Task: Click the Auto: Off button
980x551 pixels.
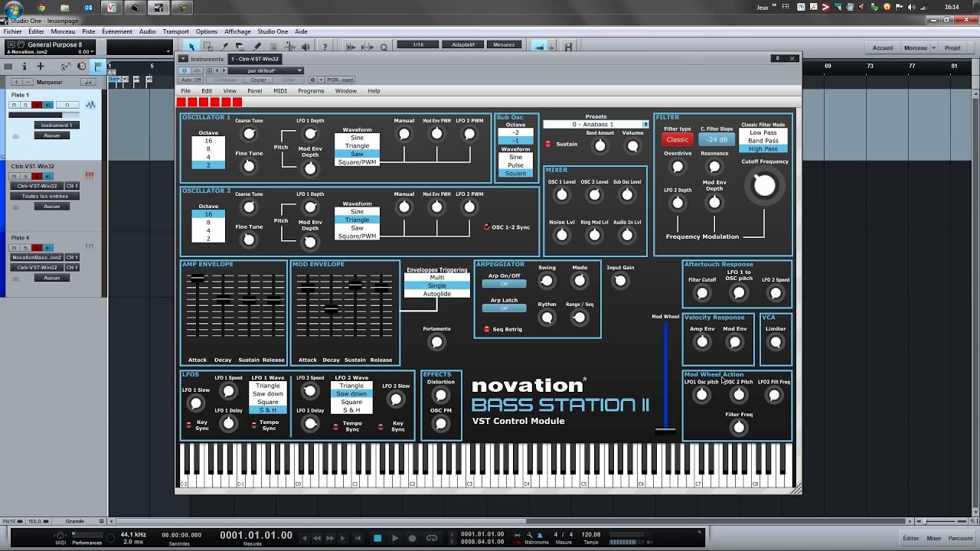Action: coord(191,80)
